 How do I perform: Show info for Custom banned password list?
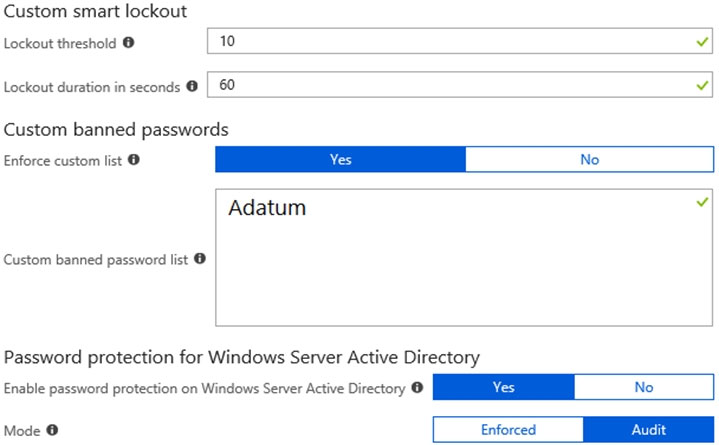pyautogui.click(x=199, y=259)
